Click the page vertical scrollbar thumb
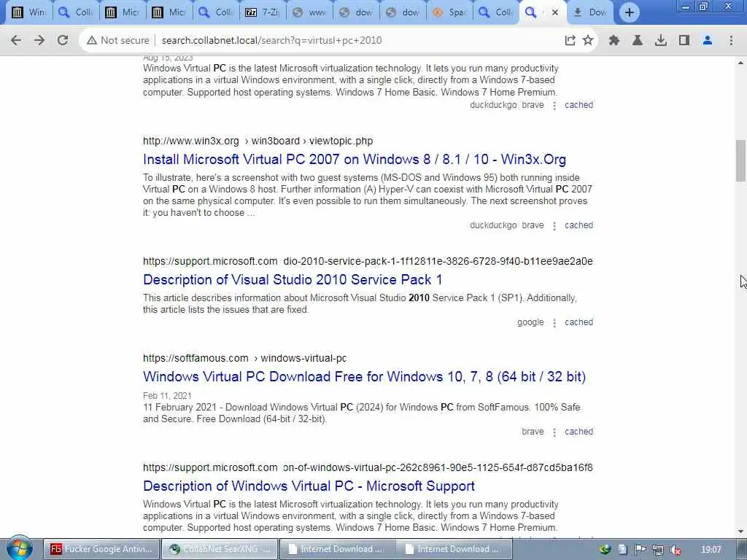The width and height of the screenshot is (747, 560). pyautogui.click(x=740, y=160)
